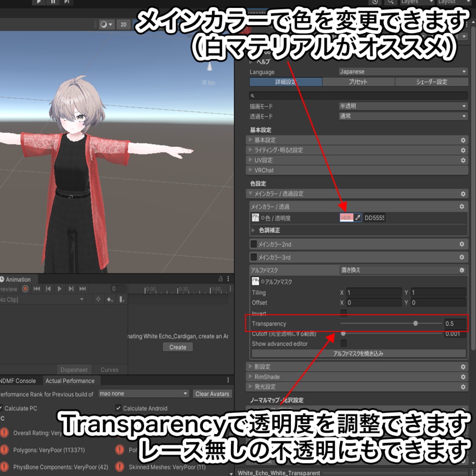Click the gear icon for メインカラー3rd
Screen dimensions: 476x476
pos(462,257)
